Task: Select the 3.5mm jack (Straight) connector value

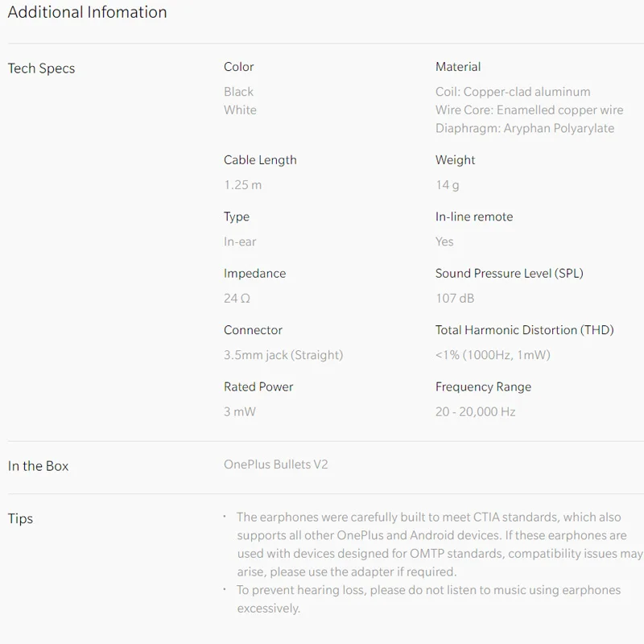Action: click(283, 355)
